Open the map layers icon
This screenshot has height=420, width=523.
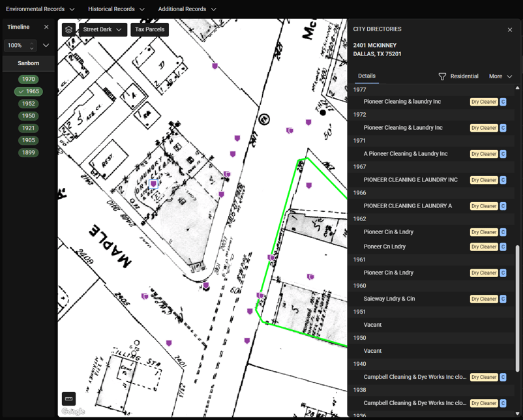coord(68,30)
